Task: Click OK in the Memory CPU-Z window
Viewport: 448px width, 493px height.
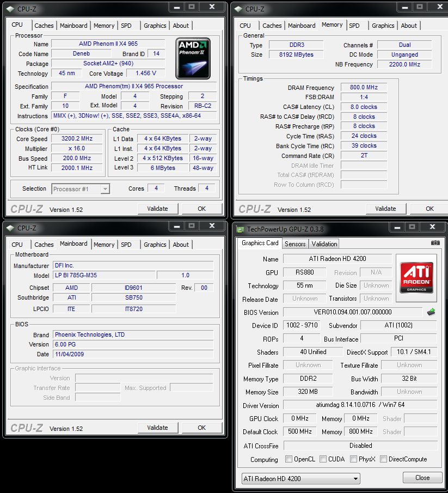Action: (x=429, y=209)
